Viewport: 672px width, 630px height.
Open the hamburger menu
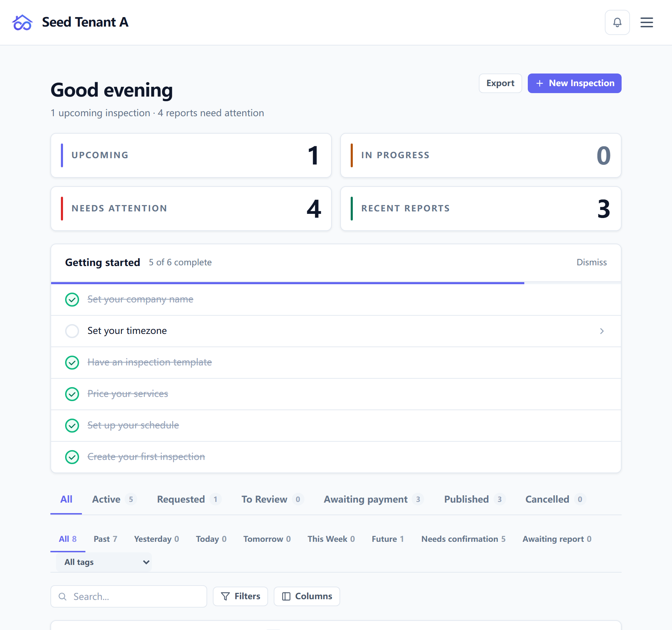(x=647, y=22)
